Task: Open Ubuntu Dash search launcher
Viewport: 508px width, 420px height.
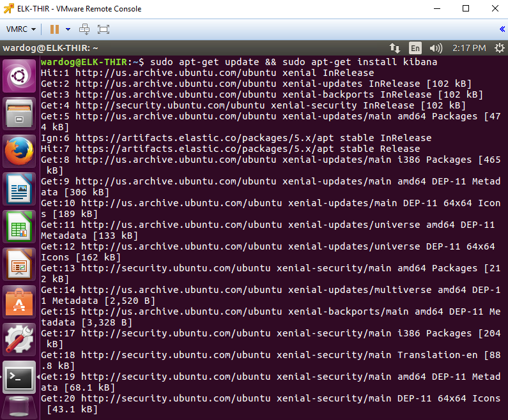Action: (19, 77)
